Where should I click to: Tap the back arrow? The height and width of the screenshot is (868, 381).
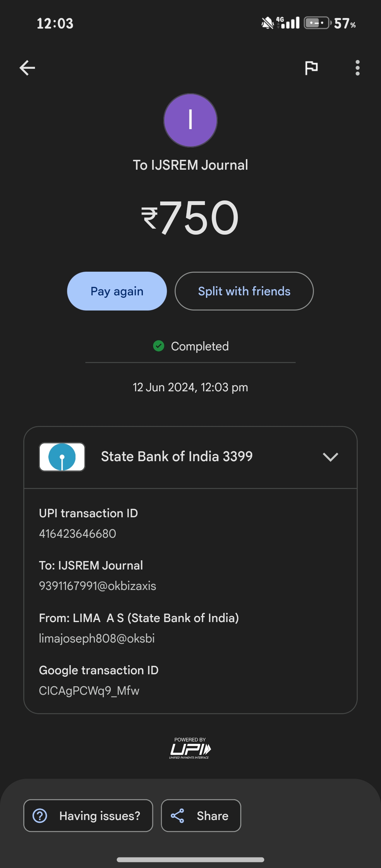pyautogui.click(x=27, y=68)
